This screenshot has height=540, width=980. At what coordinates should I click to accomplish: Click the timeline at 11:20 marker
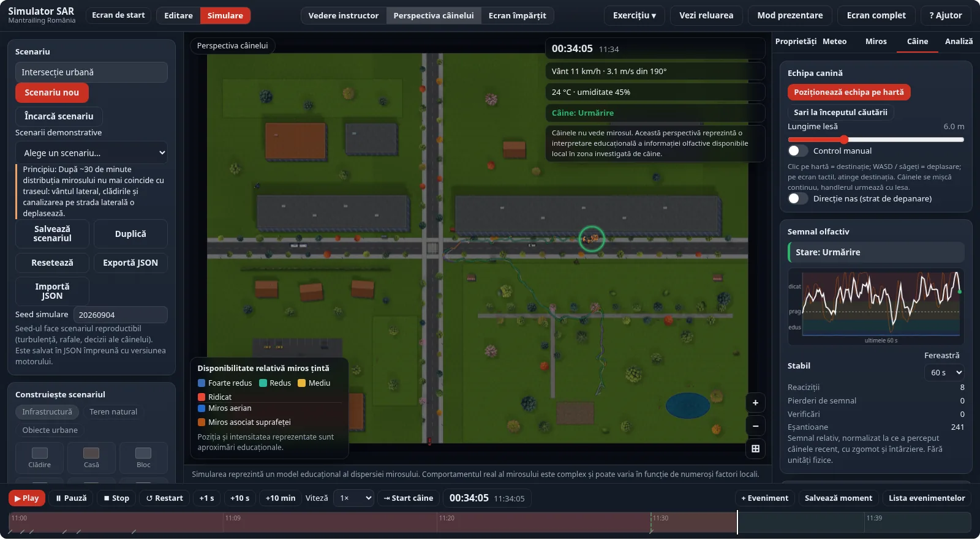447,519
